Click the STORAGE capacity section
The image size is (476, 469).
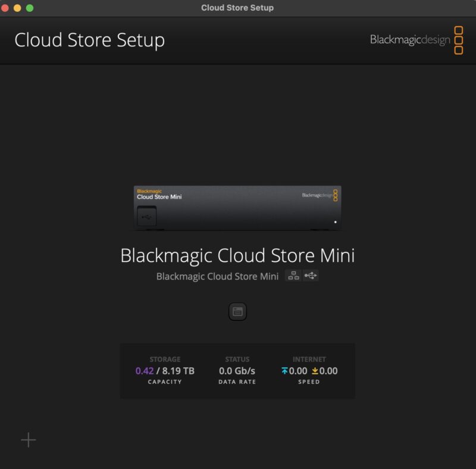(x=165, y=370)
